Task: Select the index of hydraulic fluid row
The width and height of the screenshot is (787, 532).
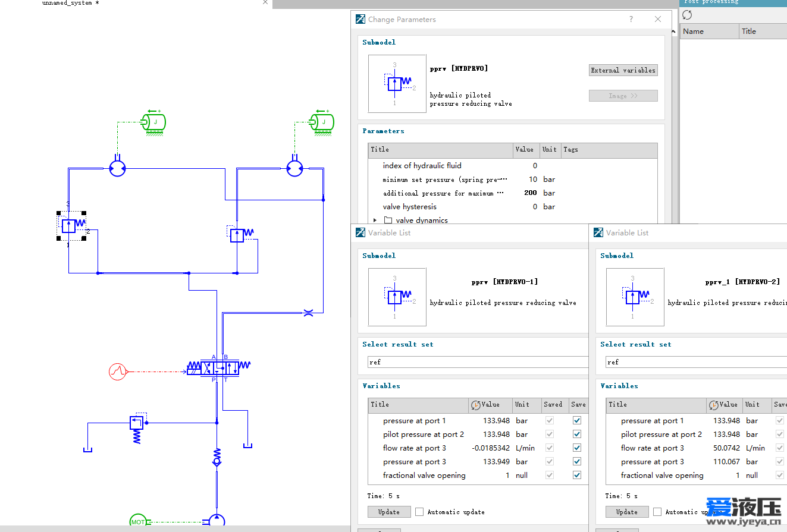Action: [x=513, y=166]
